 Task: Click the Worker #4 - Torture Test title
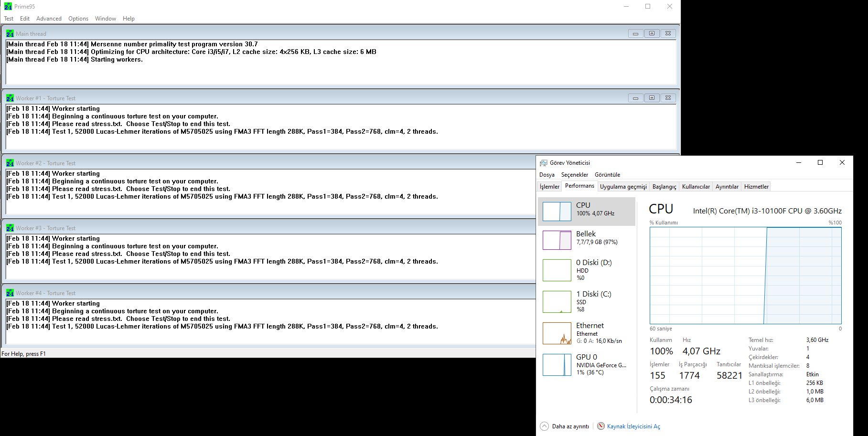click(45, 293)
